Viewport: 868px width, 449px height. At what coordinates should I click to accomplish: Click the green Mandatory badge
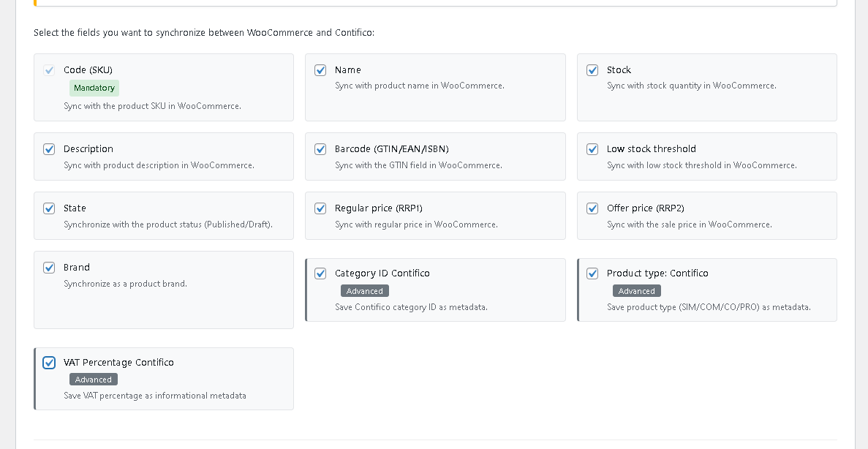tap(94, 88)
